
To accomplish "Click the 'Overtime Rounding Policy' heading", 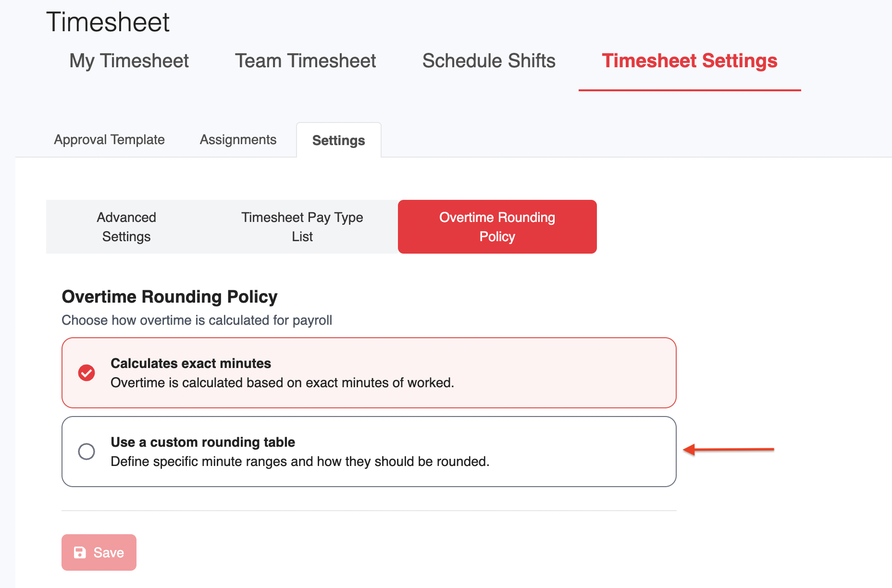I will tap(170, 297).
